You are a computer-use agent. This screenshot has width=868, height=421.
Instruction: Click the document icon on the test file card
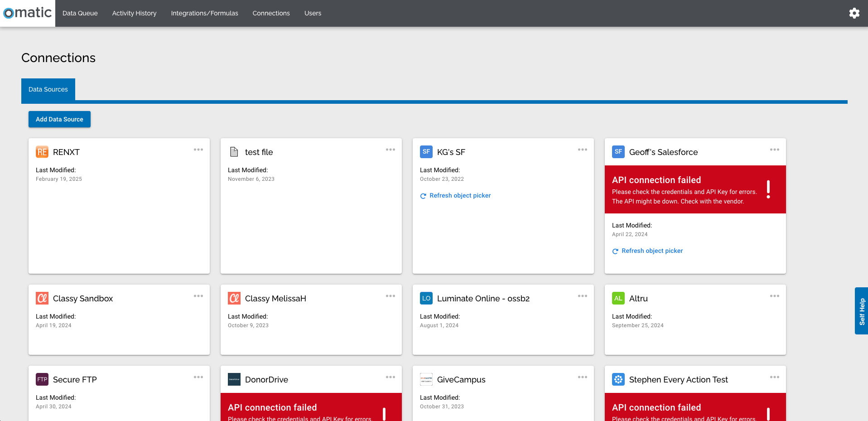[x=234, y=152]
